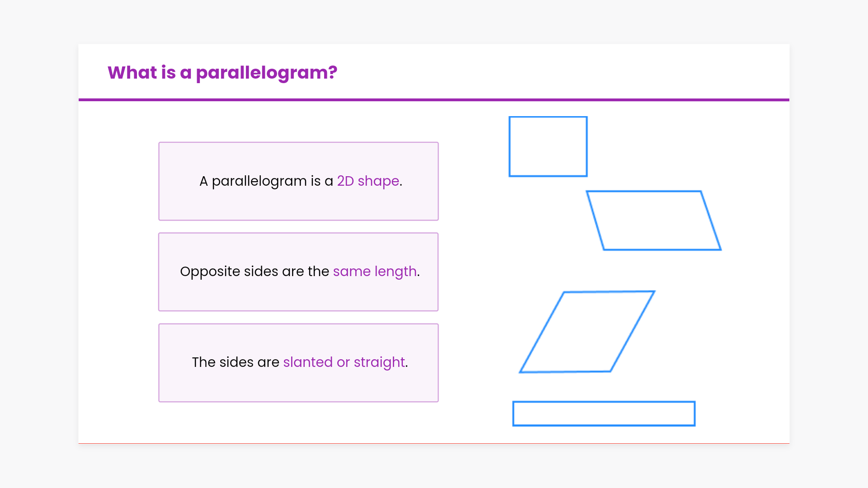Viewport: 868px width, 488px height.
Task: Click the purple "same length" highlighted text
Action: pyautogui.click(x=375, y=272)
